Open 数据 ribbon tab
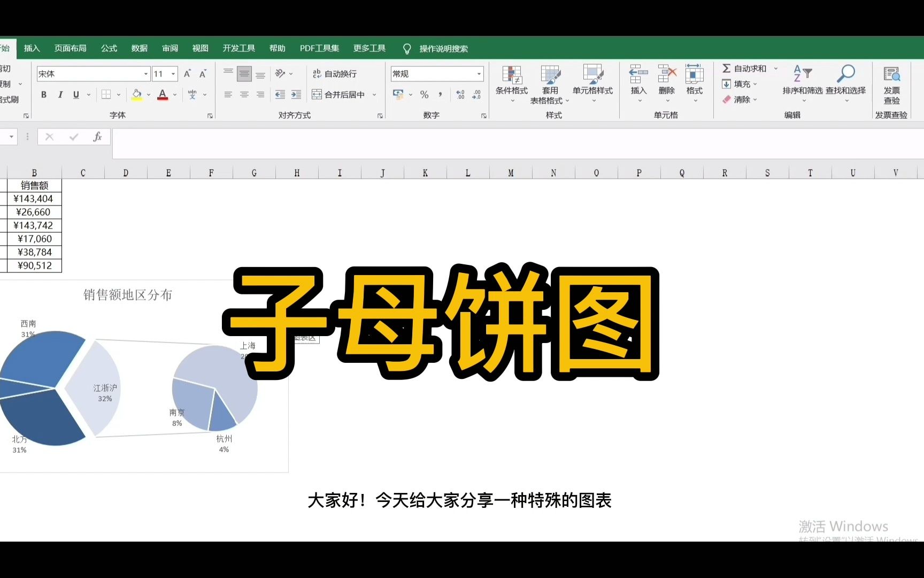 tap(140, 48)
